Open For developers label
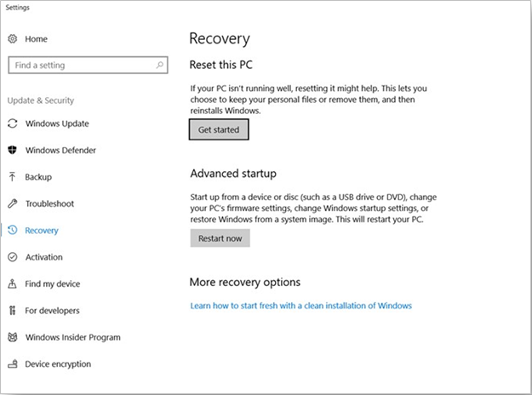This screenshot has width=532, height=395. coord(52,311)
